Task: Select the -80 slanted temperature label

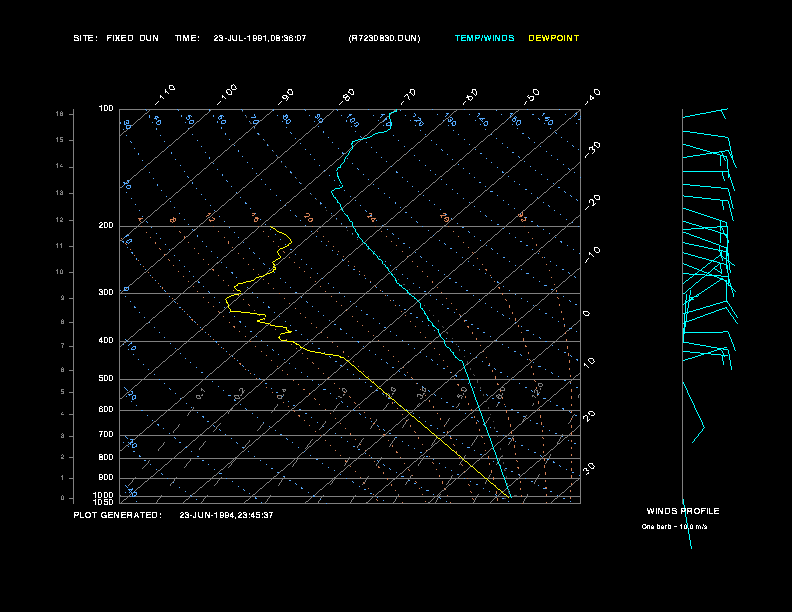Action: (x=347, y=97)
